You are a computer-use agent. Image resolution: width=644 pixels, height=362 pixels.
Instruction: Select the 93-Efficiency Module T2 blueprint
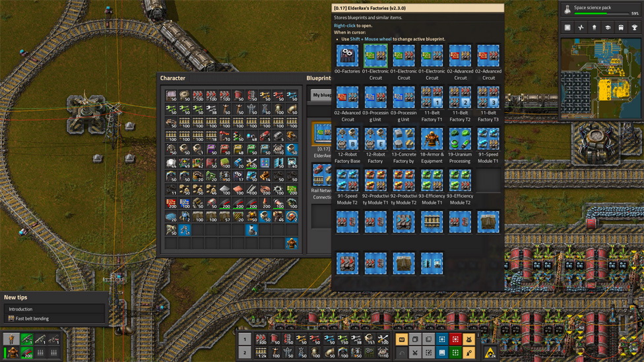coord(460,180)
